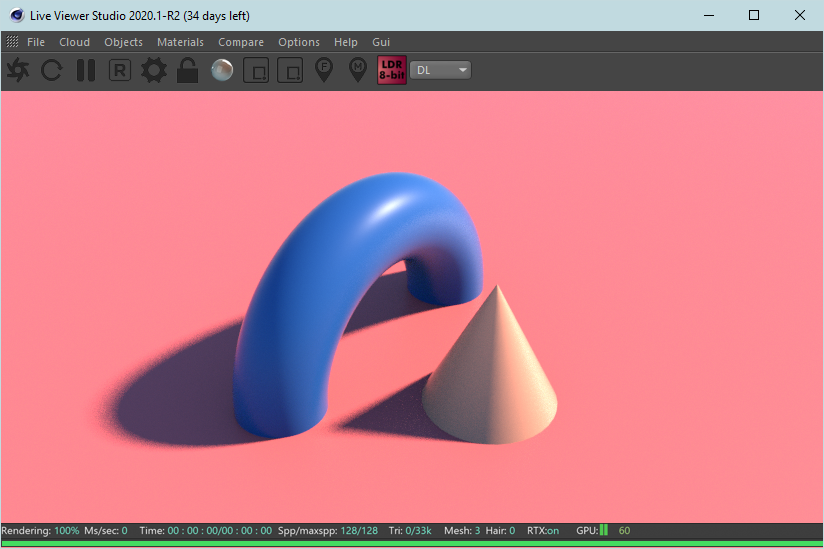Click the Send scene and restart render icon
824x549 pixels.
click(18, 70)
